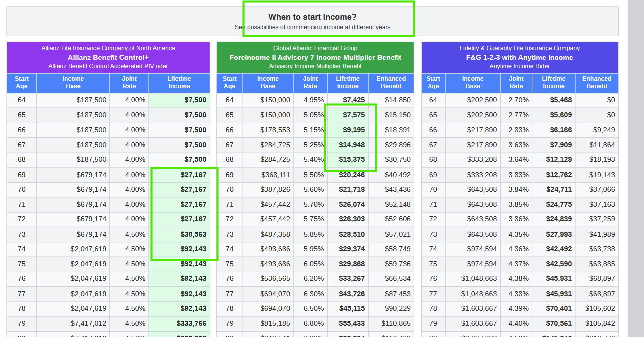Select F&G lifetime income $24,839
Screen dimensions: 644x337
click(559, 219)
